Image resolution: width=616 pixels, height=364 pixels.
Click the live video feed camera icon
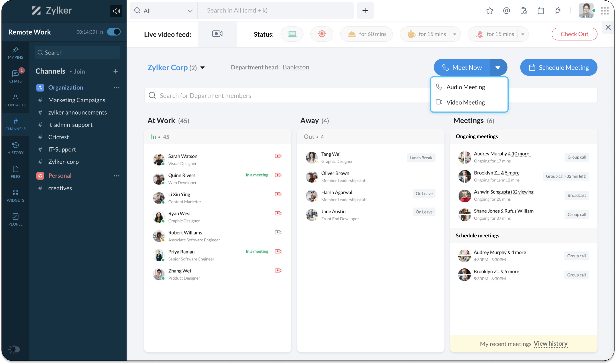(217, 34)
